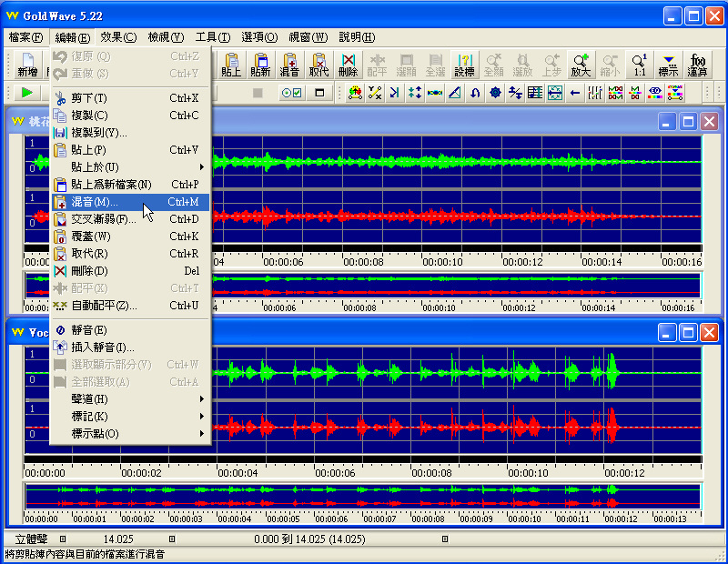Open the 標示 (Cue points) toolbar dropdown
The width and height of the screenshot is (728, 564).
pos(669,64)
